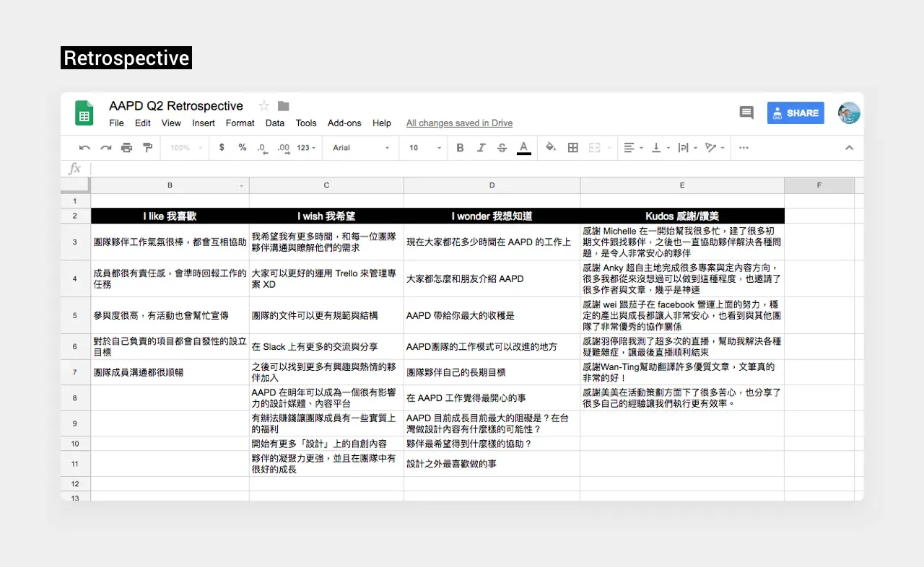Open the text color picker
This screenshot has width=924, height=567.
coord(524,148)
